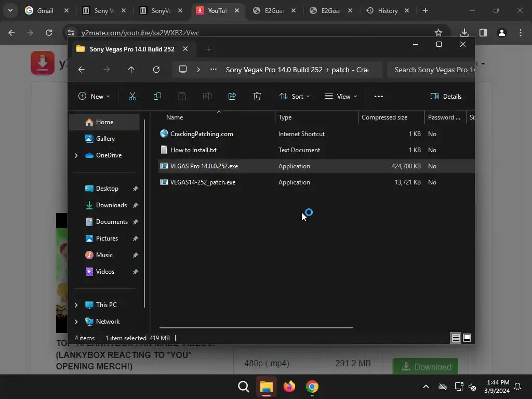532x399 pixels.
Task: Expand the OneDrive tree node
Action: coord(76,155)
